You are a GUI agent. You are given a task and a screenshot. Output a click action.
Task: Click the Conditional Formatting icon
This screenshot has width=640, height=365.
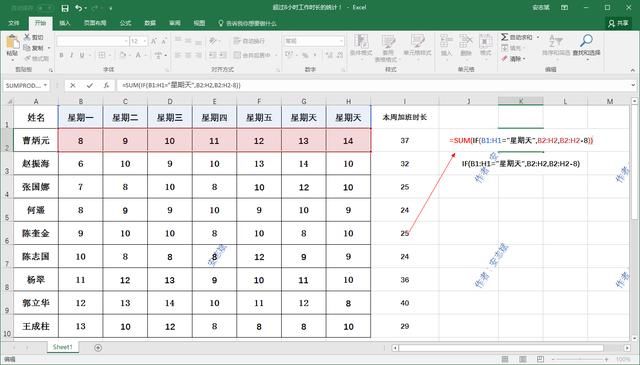point(361,42)
